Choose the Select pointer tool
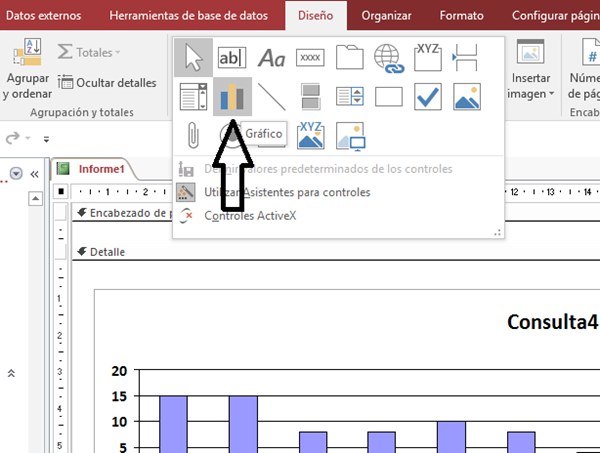This screenshot has height=453, width=600. click(194, 57)
